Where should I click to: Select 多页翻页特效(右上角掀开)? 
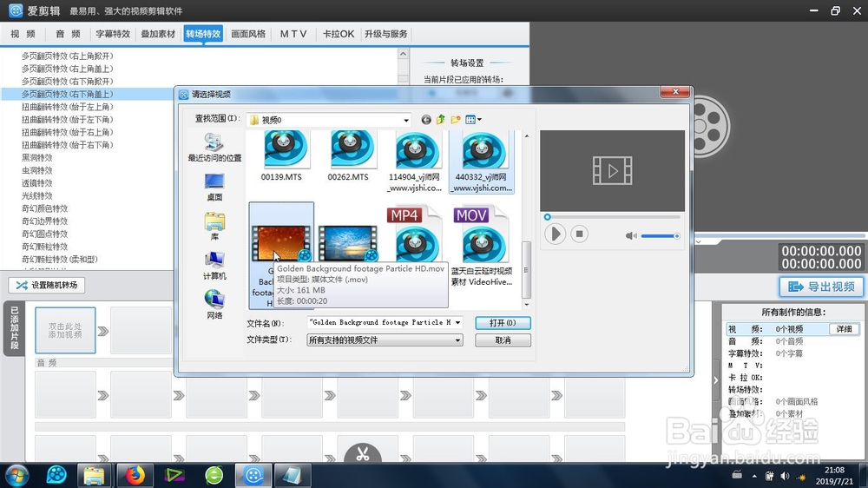click(68, 56)
